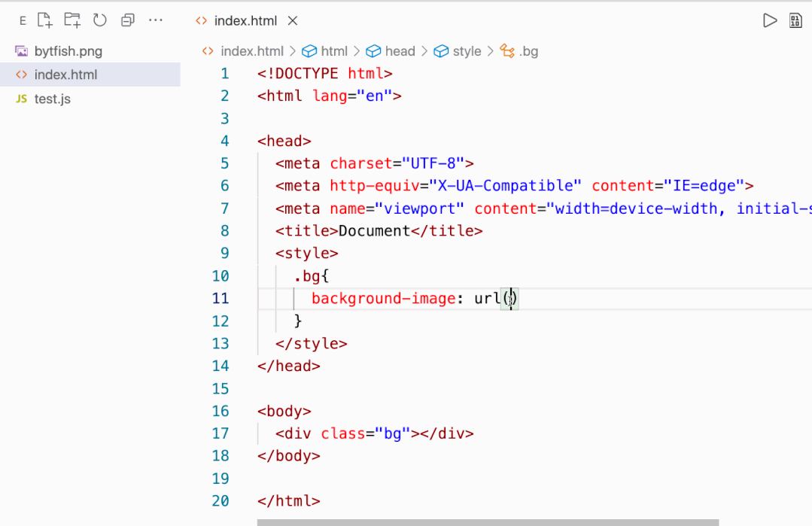Click line number 20 in gutter

click(x=220, y=501)
